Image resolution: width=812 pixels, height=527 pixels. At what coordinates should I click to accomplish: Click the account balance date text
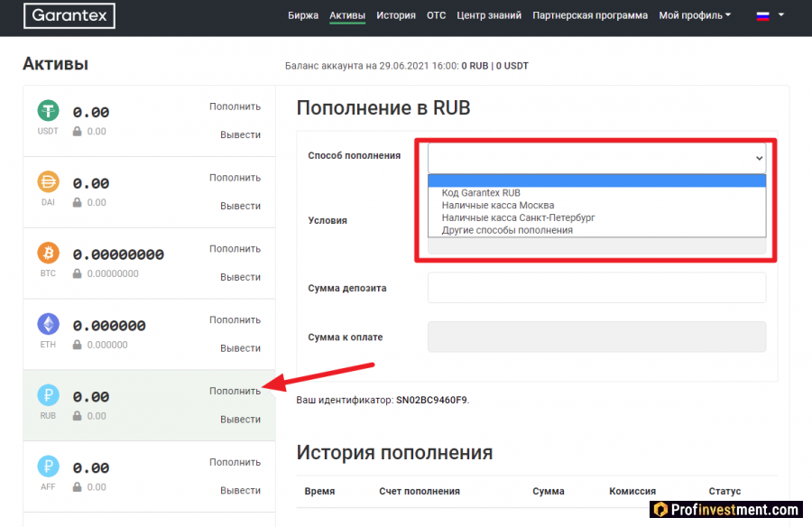(407, 66)
